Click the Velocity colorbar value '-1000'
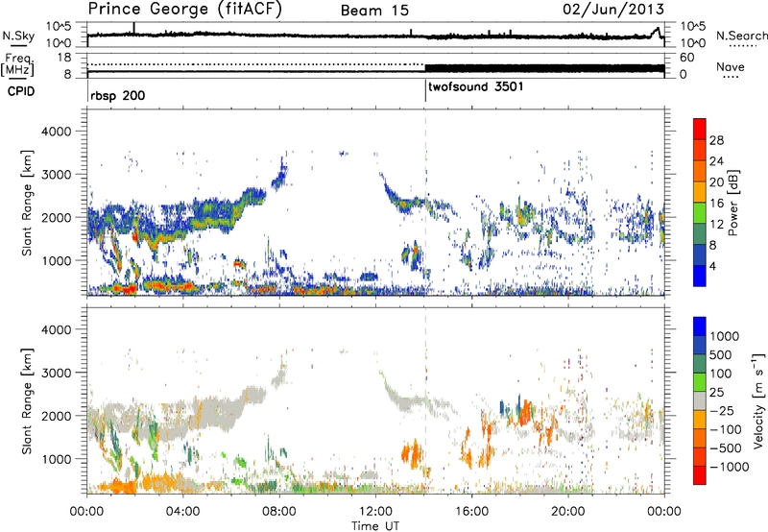The image size is (768, 532). (730, 467)
